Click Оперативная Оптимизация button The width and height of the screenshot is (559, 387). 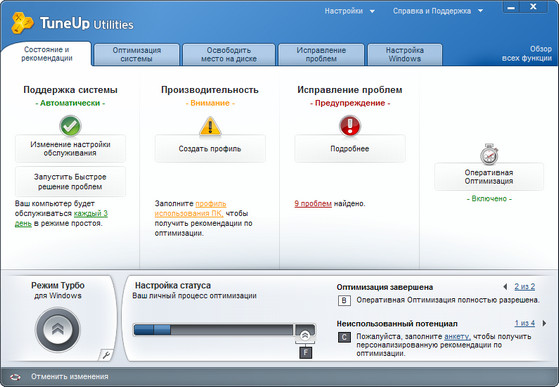(489, 177)
